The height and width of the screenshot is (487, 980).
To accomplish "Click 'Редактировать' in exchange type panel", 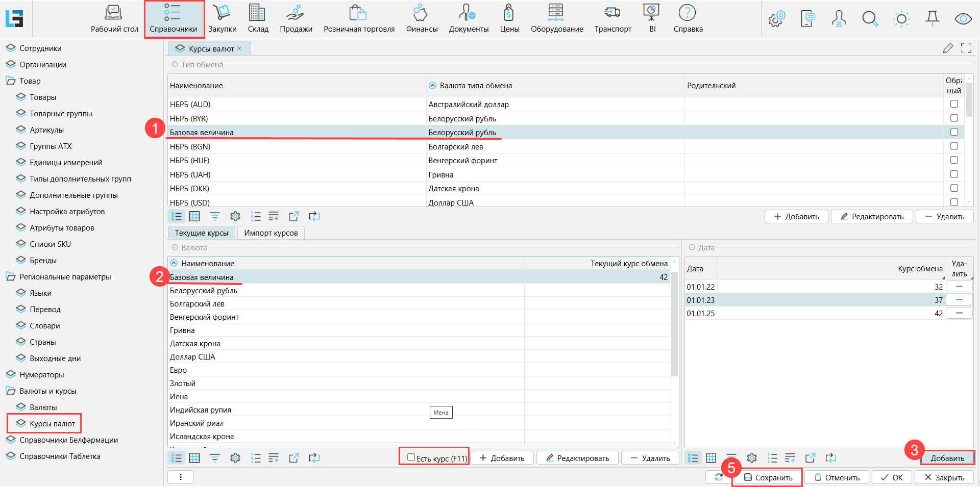I will click(x=871, y=217).
